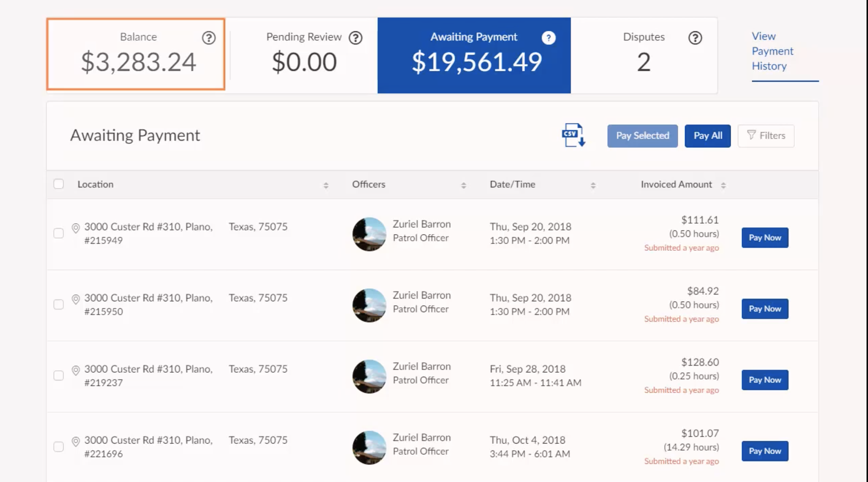Click the 11:25 AM - 11:41 AM time range
868x482 pixels.
[x=535, y=383]
